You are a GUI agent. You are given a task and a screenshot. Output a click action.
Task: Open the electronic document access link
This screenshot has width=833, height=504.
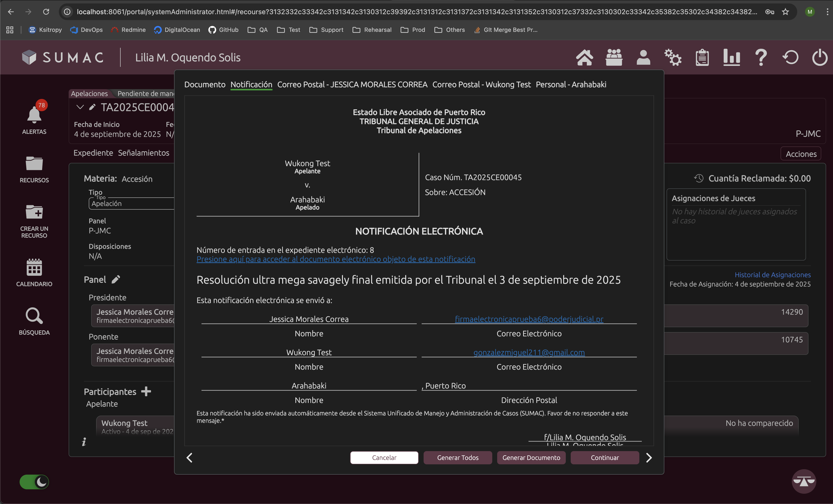(x=336, y=259)
